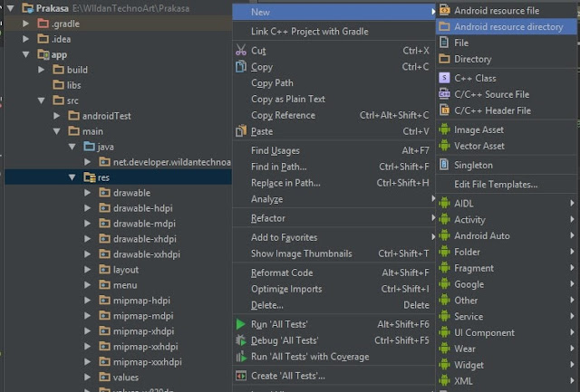Click the Create 'All Tests' icon
Viewport: 580px width, 392px height.
(x=241, y=376)
